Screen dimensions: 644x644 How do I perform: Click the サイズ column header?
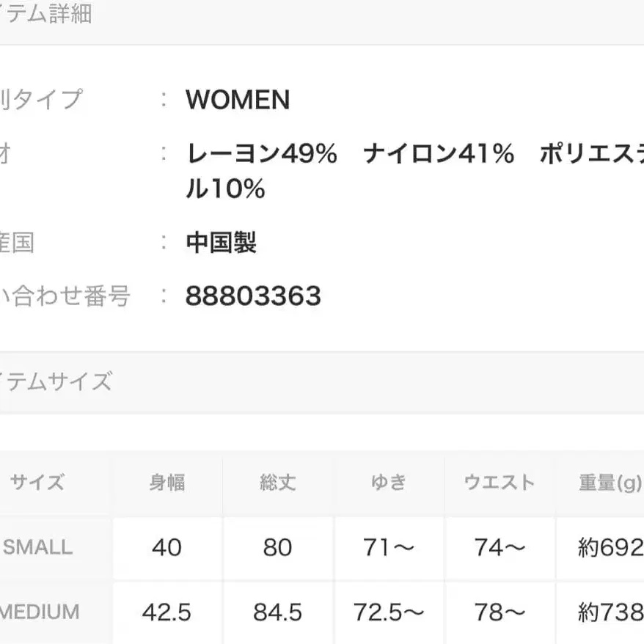tap(37, 483)
